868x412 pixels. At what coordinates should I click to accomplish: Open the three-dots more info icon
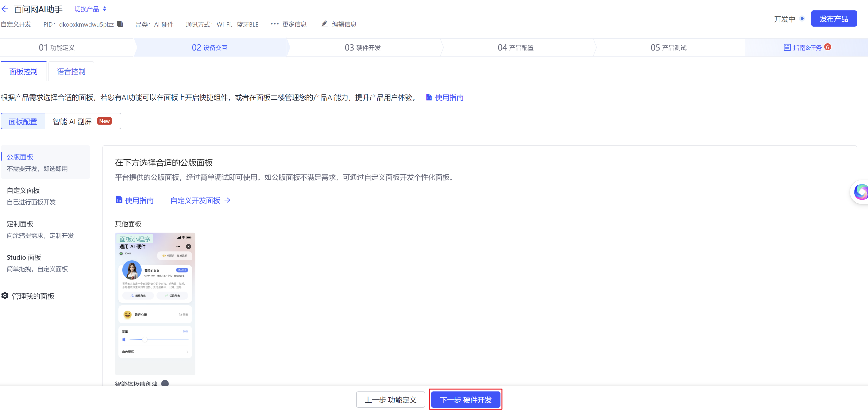pos(275,24)
